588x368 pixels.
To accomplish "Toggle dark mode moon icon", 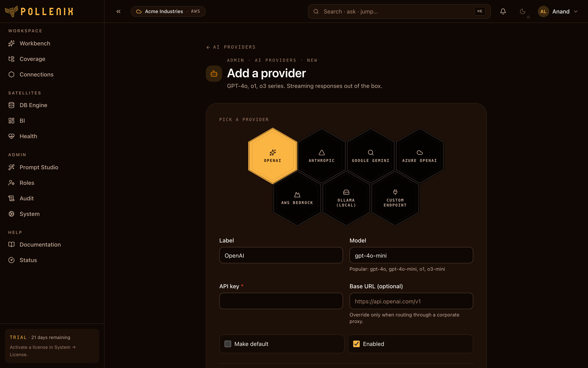I will pos(522,11).
